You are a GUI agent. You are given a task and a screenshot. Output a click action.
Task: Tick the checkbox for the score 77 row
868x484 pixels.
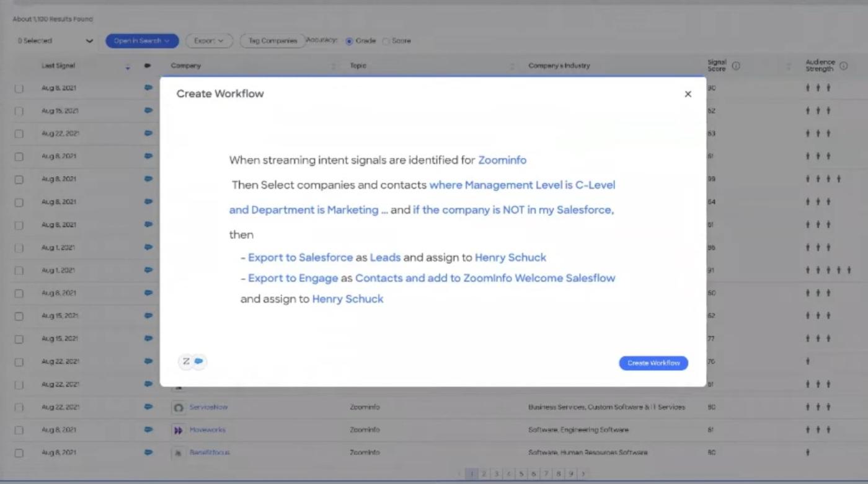pos(19,339)
